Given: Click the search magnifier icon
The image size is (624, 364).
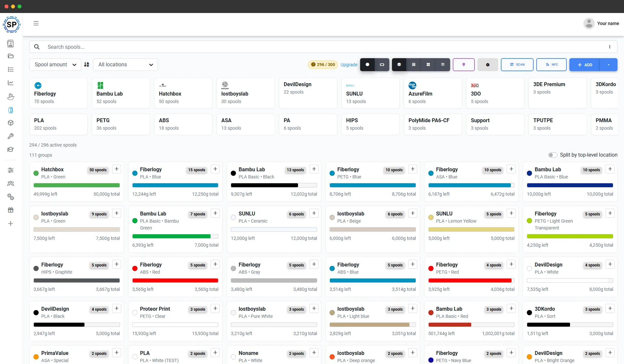Looking at the screenshot, I should pyautogui.click(x=37, y=47).
